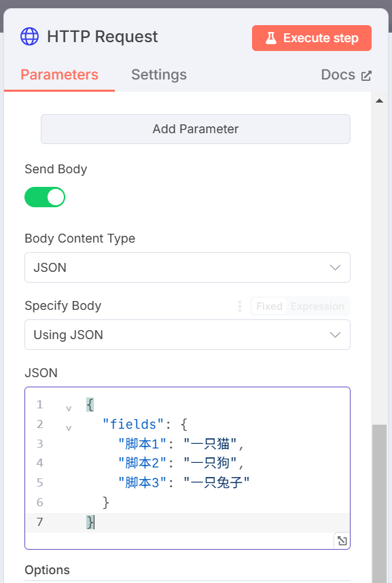
Task: Switch Specify Body to Fixed mode
Action: click(269, 306)
